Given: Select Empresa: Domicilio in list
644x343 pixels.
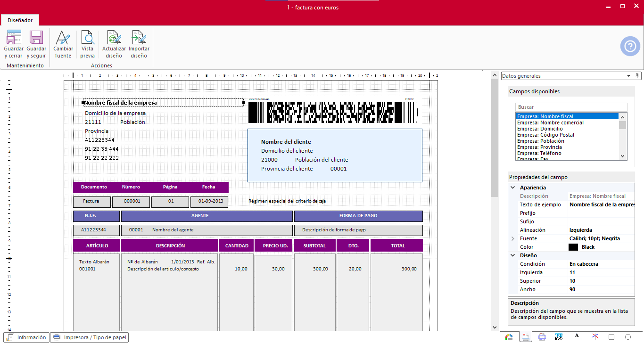Looking at the screenshot, I should (x=567, y=129).
